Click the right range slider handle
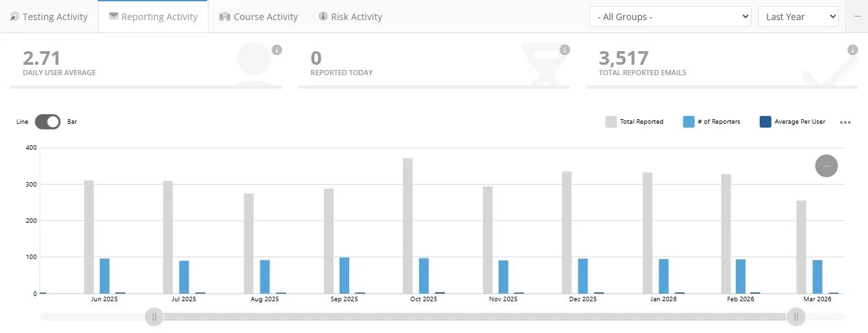Image resolution: width=868 pixels, height=333 pixels. coord(795,317)
